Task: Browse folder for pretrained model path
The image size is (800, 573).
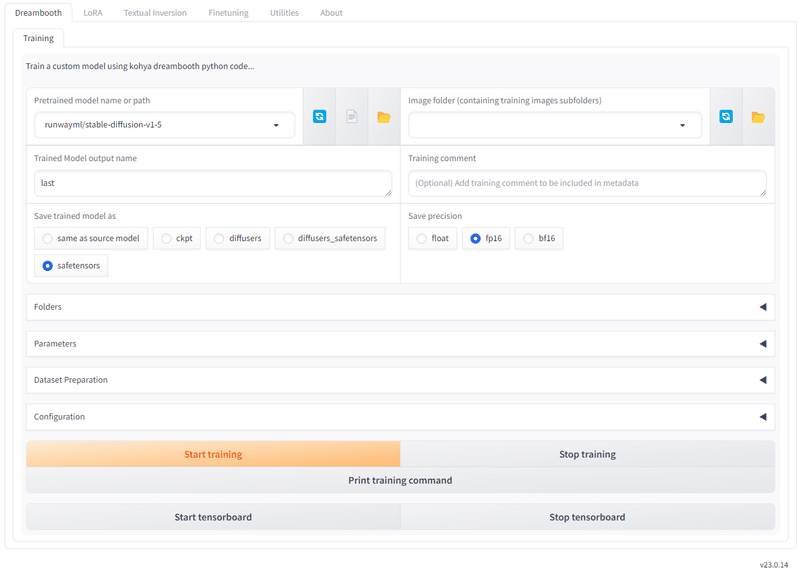Action: tap(384, 117)
